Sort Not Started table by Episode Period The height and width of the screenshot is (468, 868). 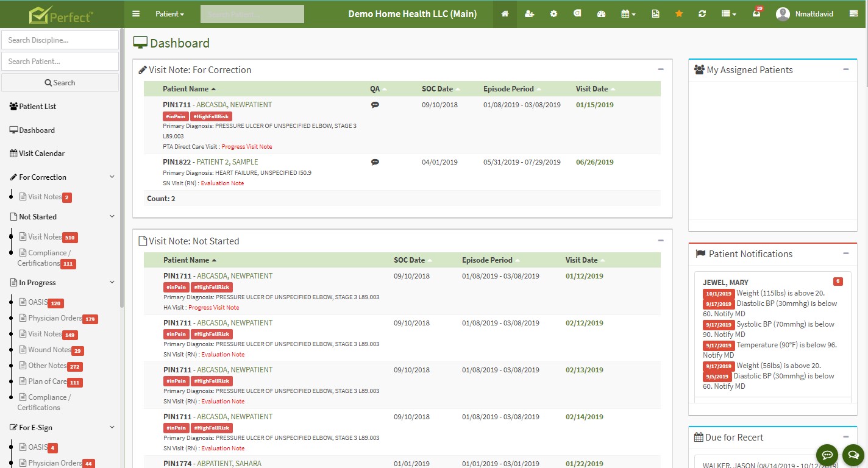491,260
